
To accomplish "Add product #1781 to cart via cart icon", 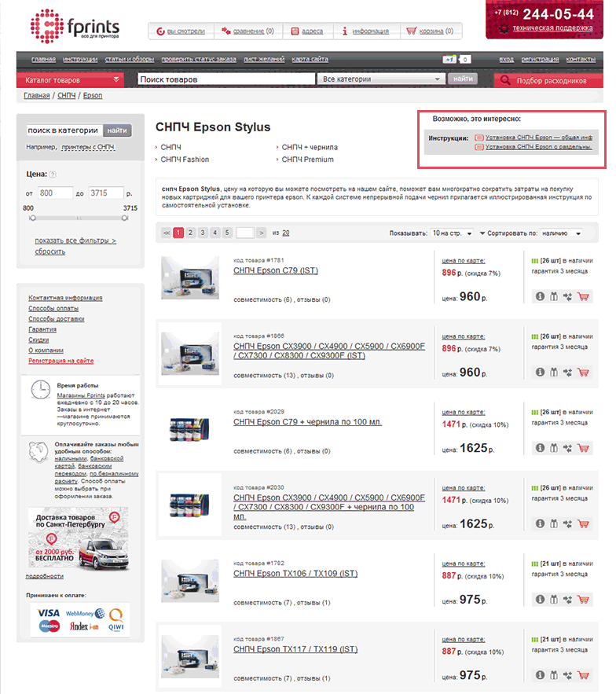I will point(583,296).
